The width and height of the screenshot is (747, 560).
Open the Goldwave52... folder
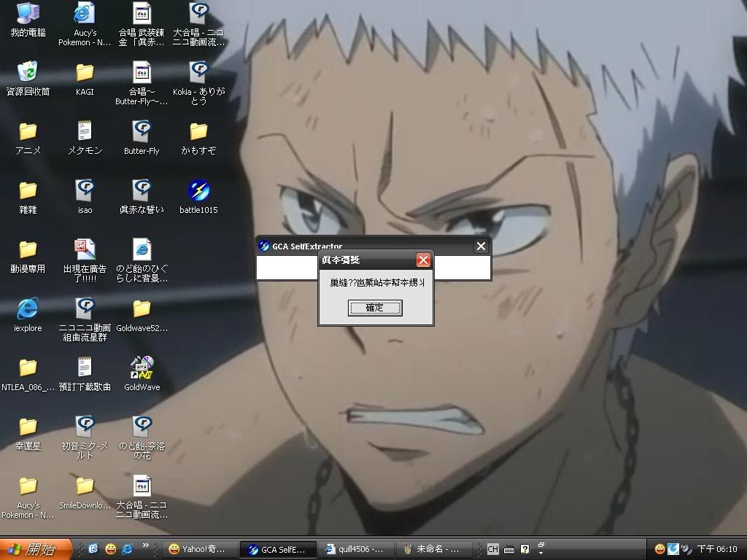(x=142, y=315)
